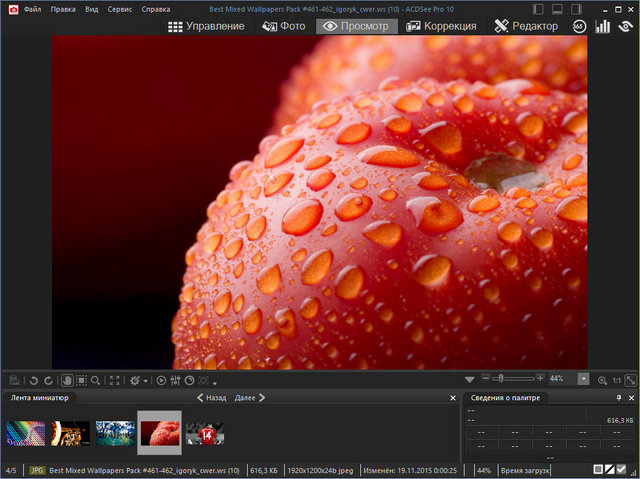Open the 44% zoom level dropdown
The width and height of the screenshot is (640, 479).
[586, 380]
